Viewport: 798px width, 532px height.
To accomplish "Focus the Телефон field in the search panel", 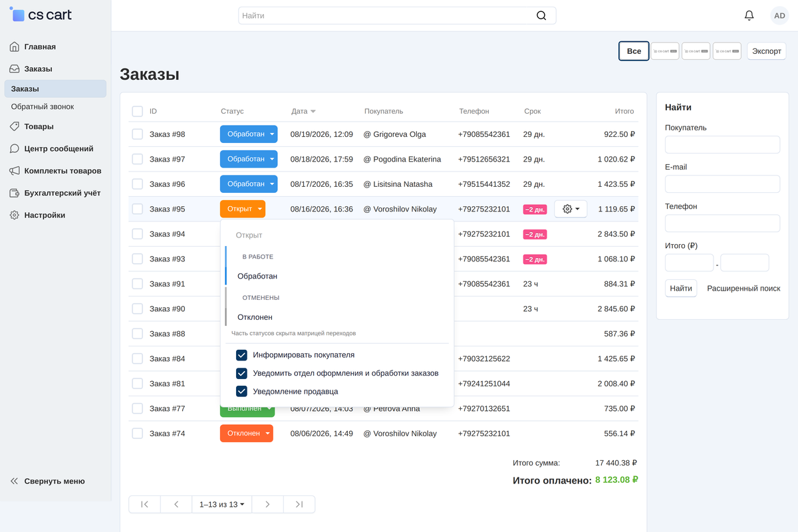I will tap(722, 223).
